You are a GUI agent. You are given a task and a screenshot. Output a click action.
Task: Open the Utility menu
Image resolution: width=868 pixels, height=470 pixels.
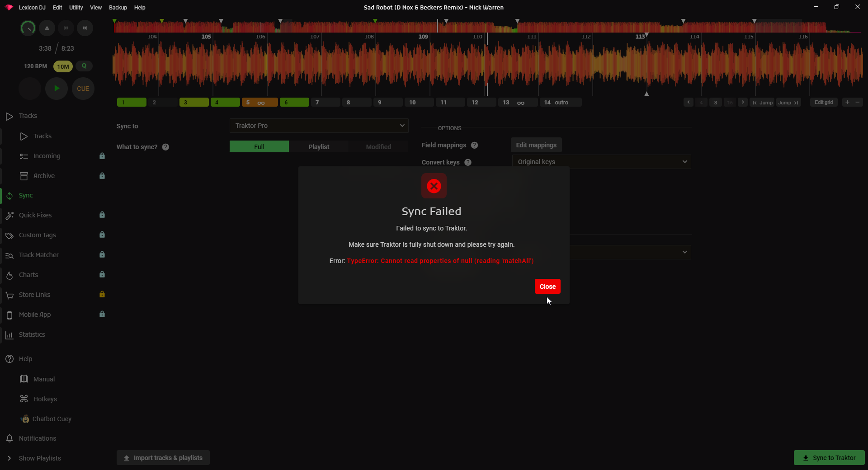pos(76,8)
